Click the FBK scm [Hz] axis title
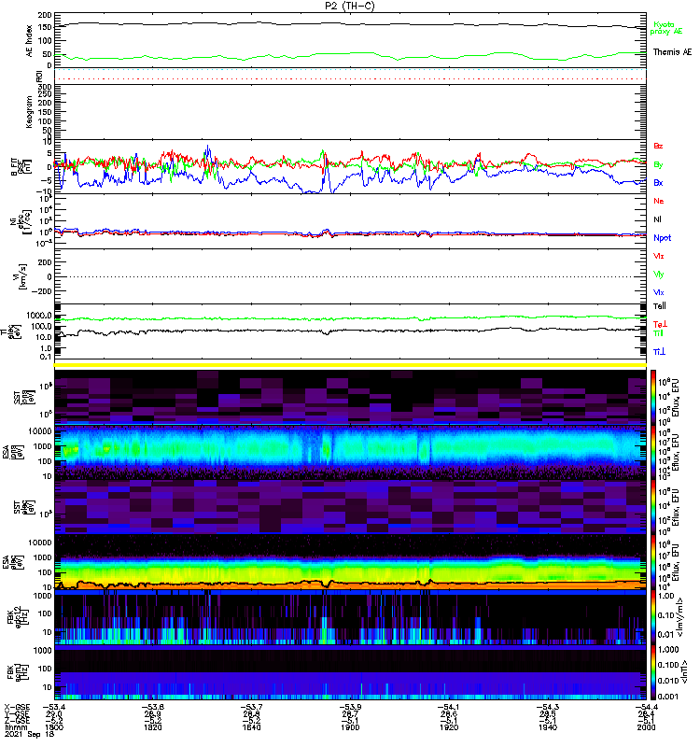 [17, 672]
